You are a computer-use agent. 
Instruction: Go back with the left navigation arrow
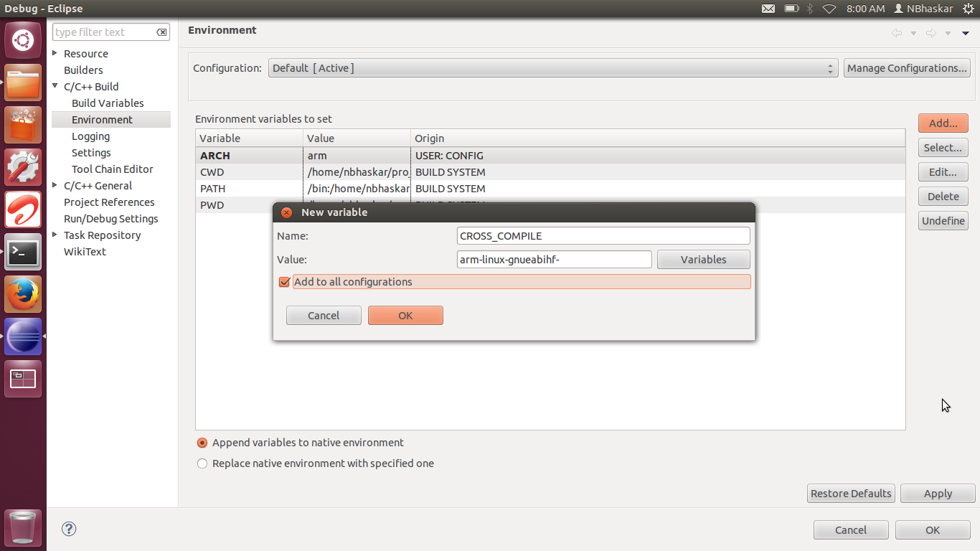[896, 33]
